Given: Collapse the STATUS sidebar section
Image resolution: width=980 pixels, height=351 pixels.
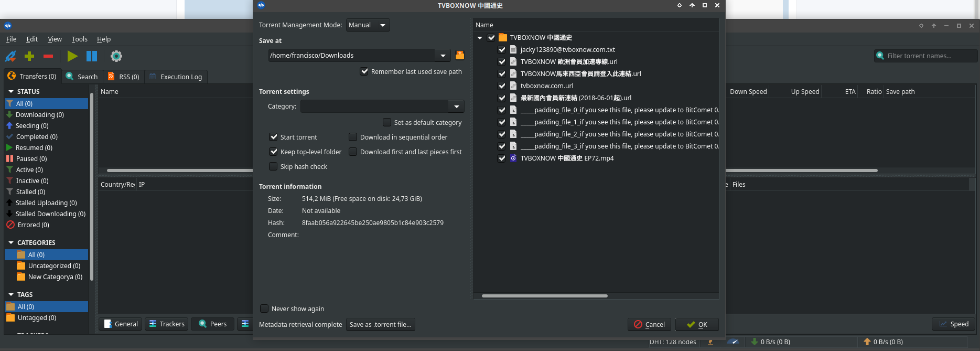Looking at the screenshot, I should click(x=11, y=91).
